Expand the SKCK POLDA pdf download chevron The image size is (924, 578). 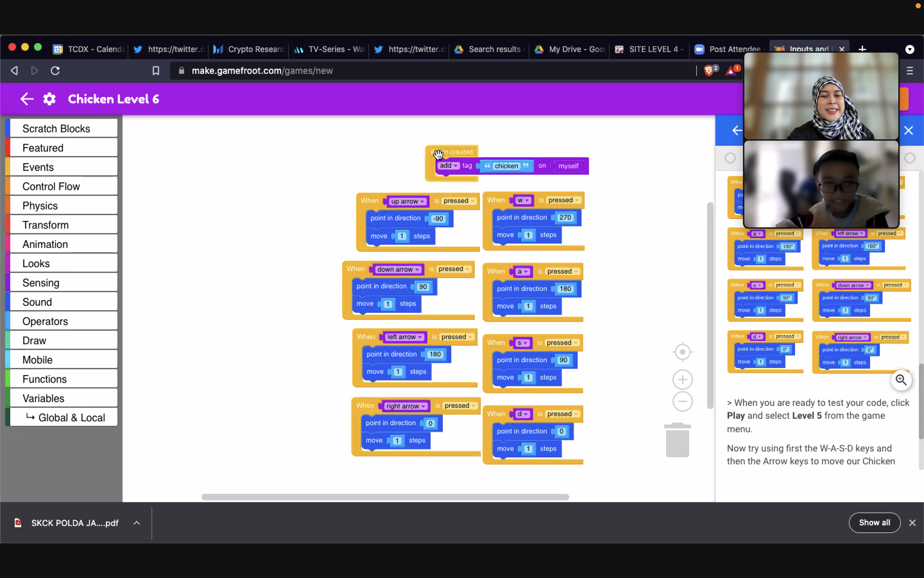pyautogui.click(x=137, y=522)
